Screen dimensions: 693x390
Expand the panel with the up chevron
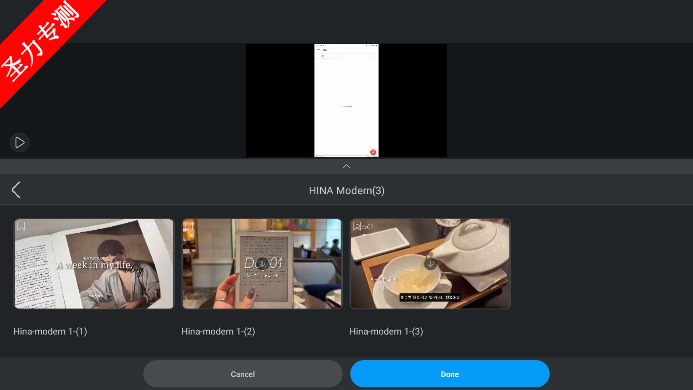click(x=346, y=166)
